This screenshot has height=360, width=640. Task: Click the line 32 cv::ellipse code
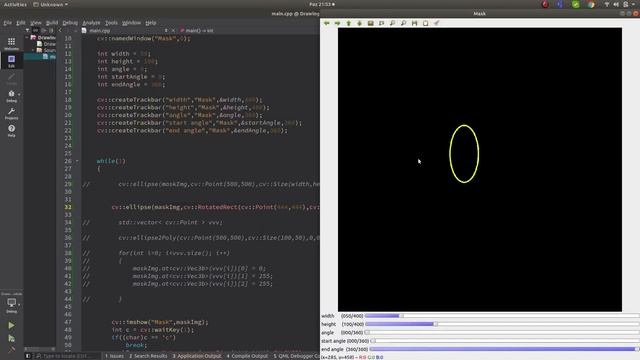216,207
